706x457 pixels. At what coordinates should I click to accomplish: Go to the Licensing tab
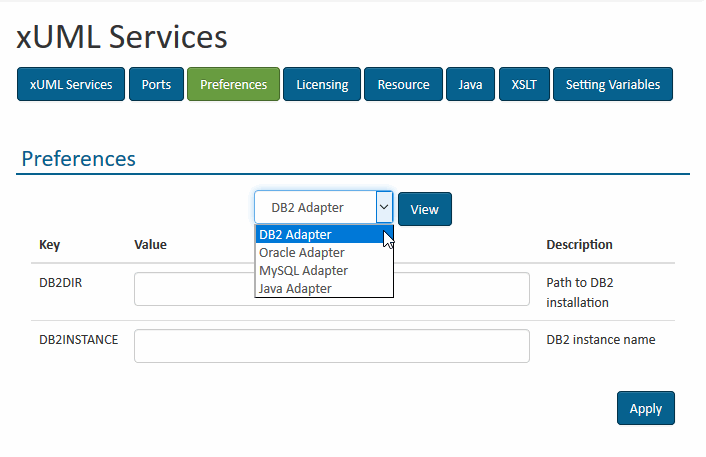[322, 85]
